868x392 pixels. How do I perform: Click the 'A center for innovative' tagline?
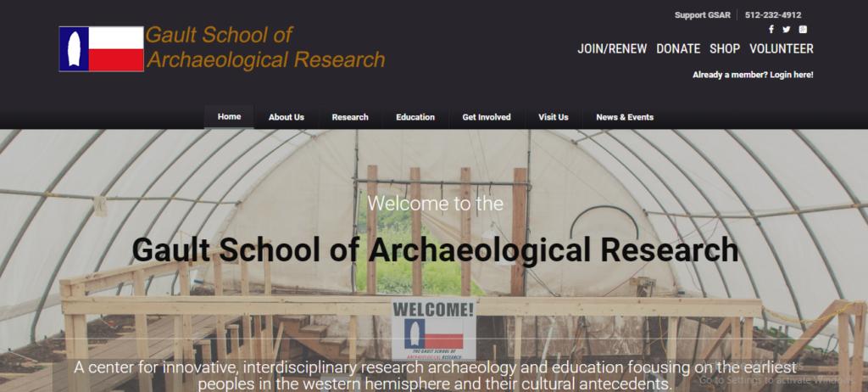[435, 375]
